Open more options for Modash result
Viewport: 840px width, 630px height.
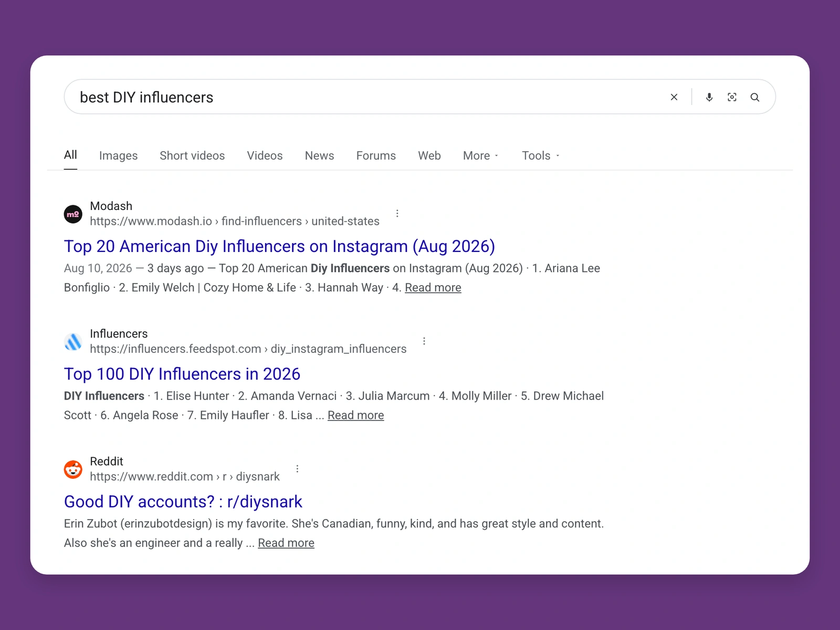[x=397, y=213]
